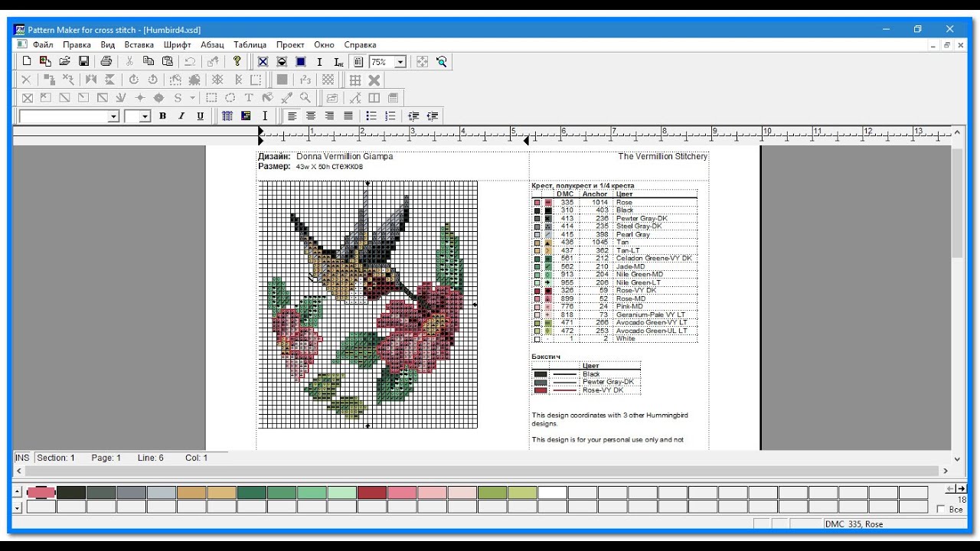980x551 pixels.
Task: Switch to symbol view mode
Action: click(x=282, y=62)
